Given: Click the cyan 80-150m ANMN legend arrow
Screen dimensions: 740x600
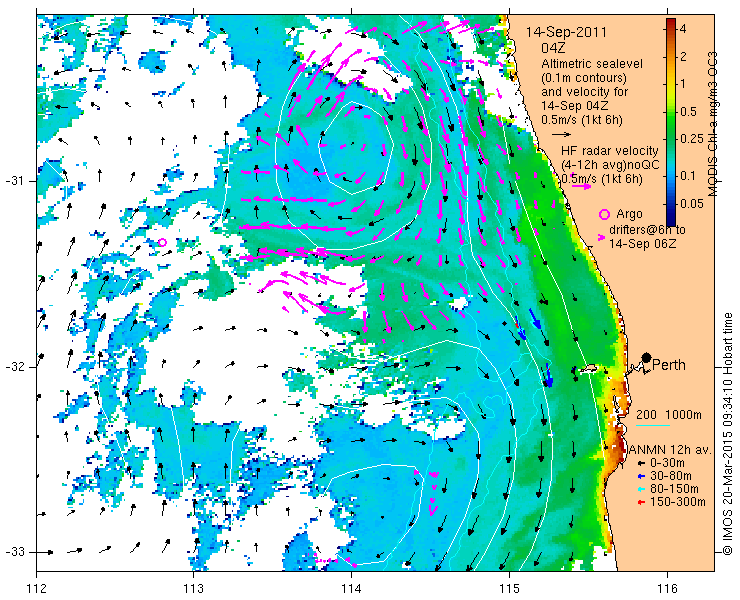Looking at the screenshot, I should pos(641,490).
